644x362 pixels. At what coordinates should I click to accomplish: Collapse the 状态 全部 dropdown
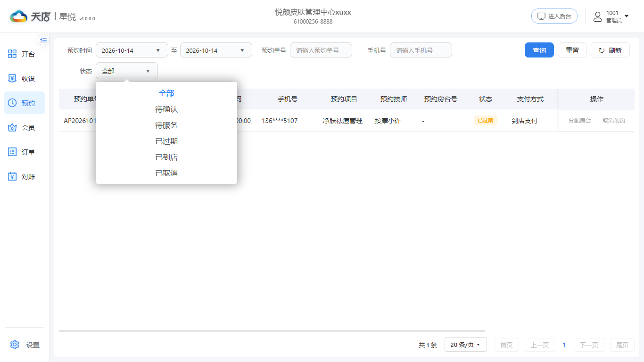pos(127,71)
